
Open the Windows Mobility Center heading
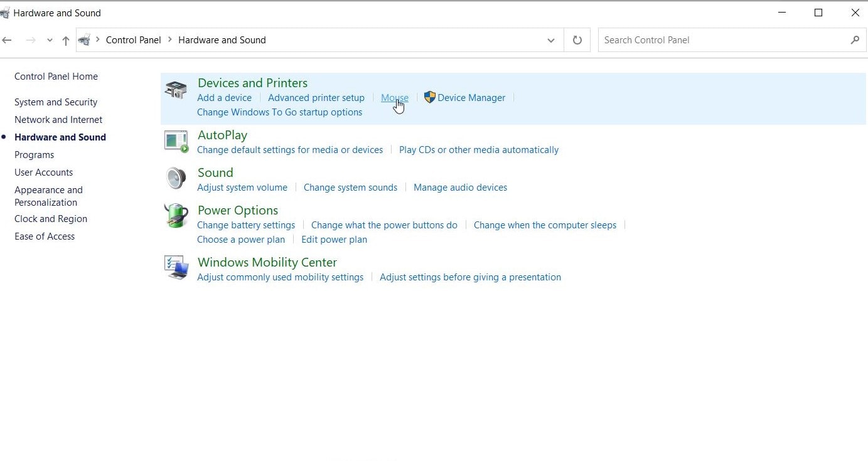(x=267, y=262)
